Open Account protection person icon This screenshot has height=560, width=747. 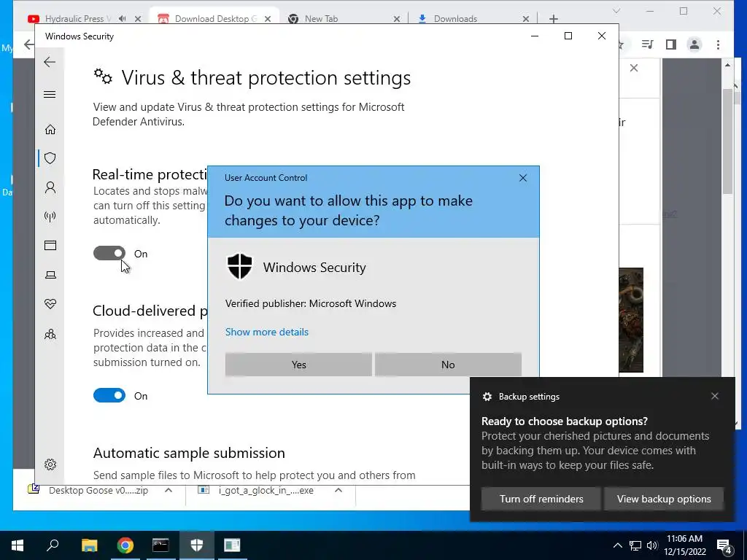50,187
